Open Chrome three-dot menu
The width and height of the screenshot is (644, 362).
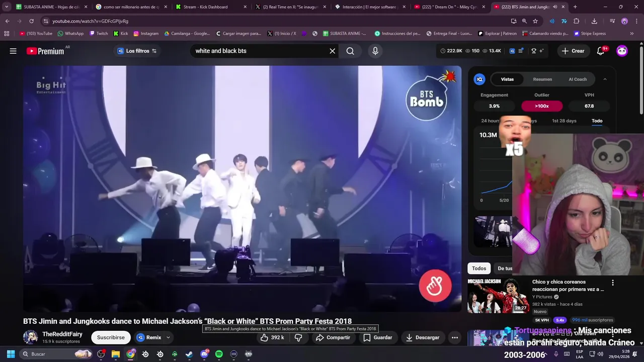636,21
